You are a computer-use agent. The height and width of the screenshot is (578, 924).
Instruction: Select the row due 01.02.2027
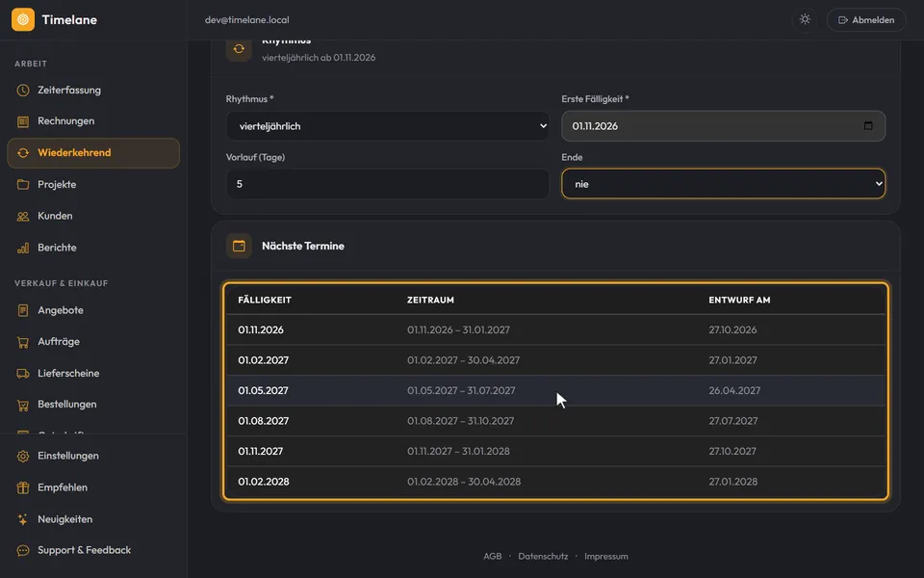[x=555, y=360]
